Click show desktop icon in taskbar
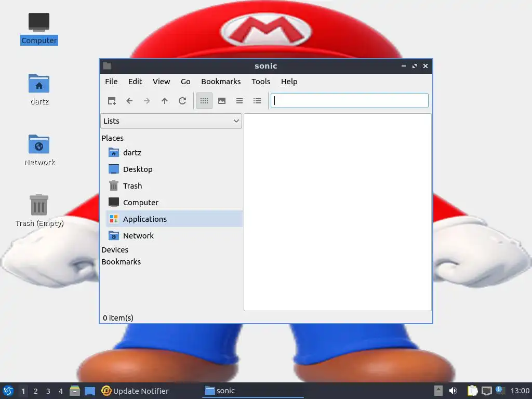The image size is (532, 399). coord(90,391)
